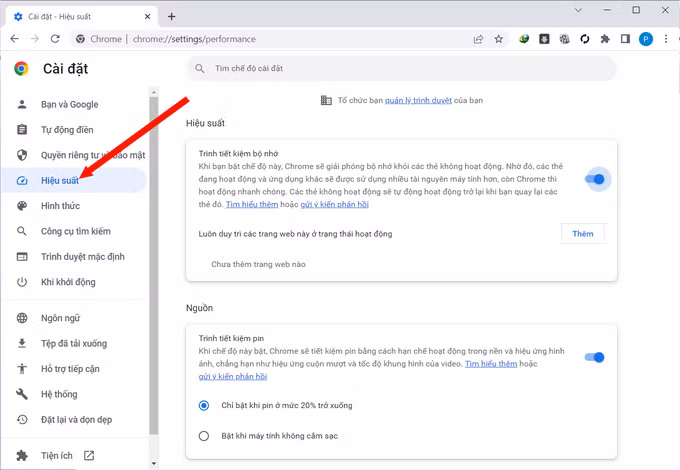Click the Thêm button
Image resolution: width=680 pixels, height=470 pixels.
(x=582, y=233)
